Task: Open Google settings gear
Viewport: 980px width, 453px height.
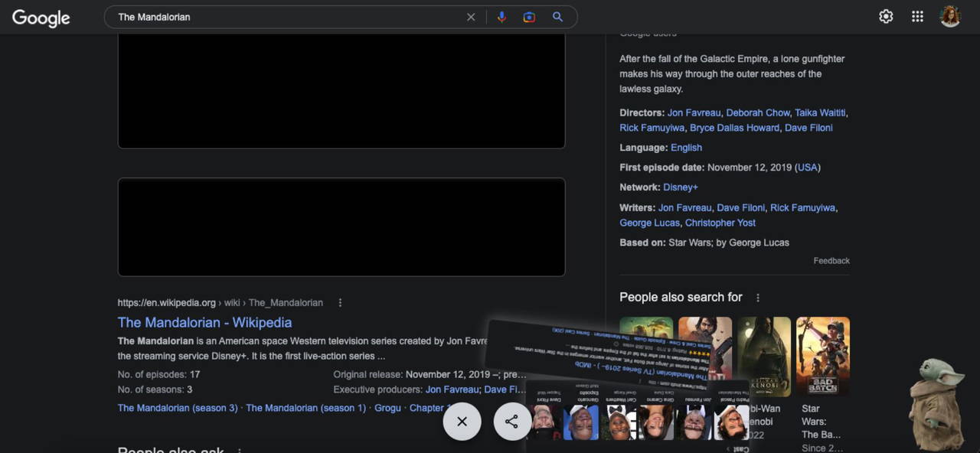Action: (x=886, y=17)
